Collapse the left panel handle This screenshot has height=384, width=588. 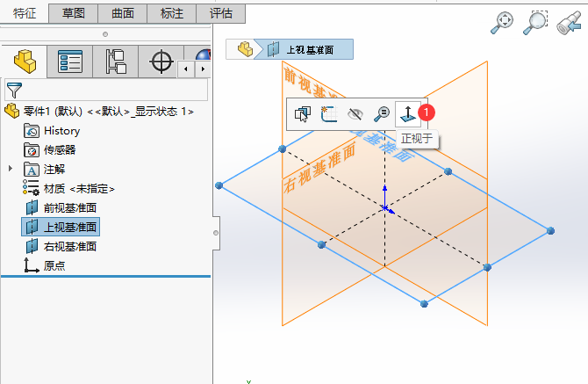(x=216, y=233)
